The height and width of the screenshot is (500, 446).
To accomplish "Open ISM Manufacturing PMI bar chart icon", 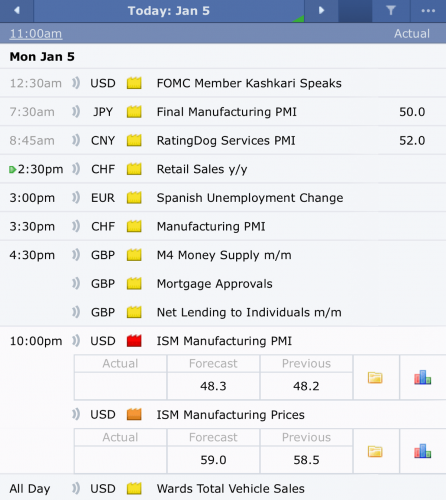I will point(422,377).
